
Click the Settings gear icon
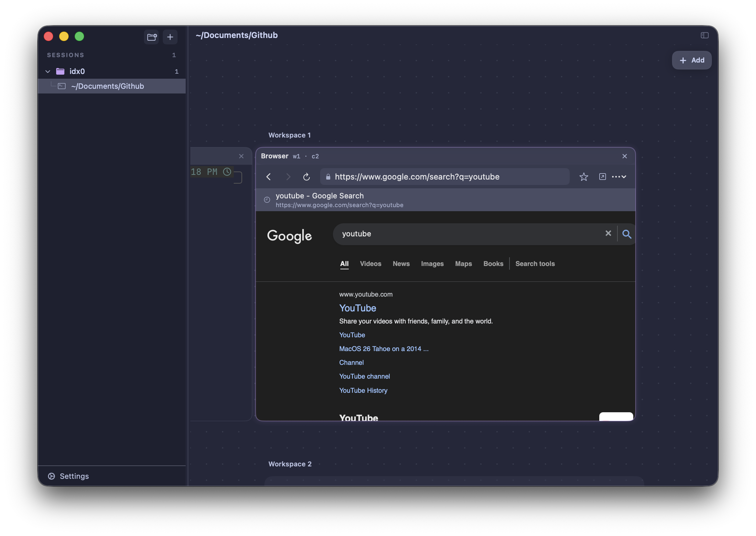click(x=51, y=476)
